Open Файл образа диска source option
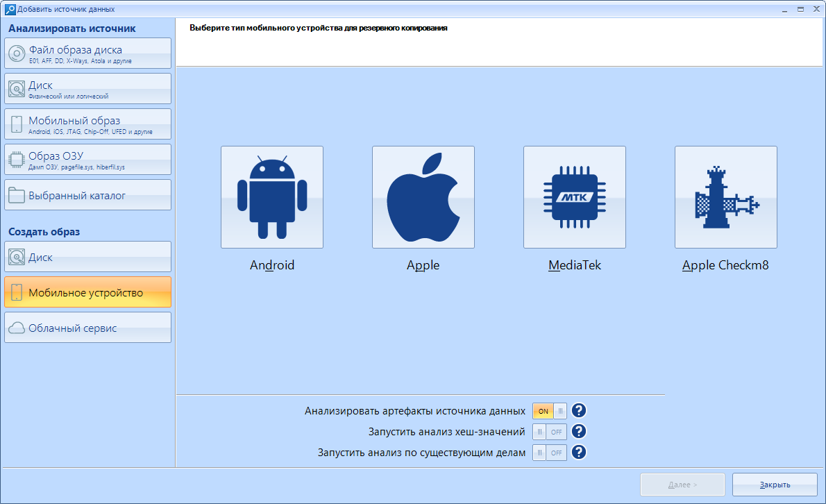 (87, 53)
